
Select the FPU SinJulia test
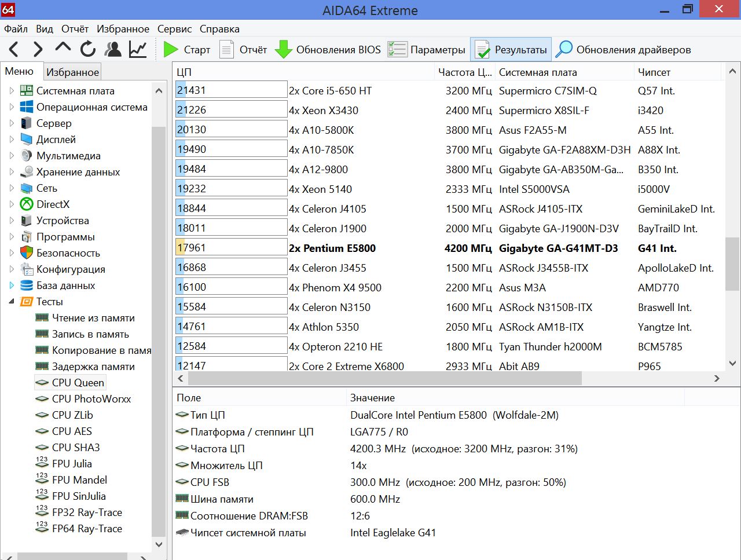coord(71,496)
